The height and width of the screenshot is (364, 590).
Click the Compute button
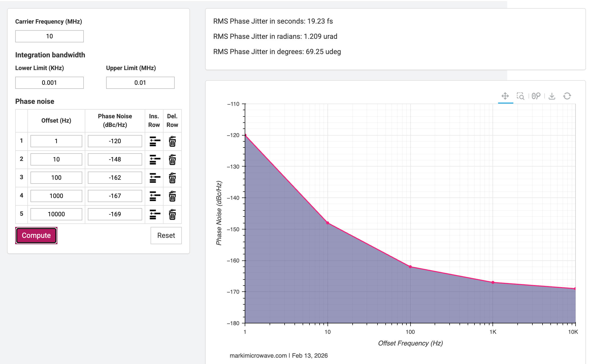pos(36,235)
